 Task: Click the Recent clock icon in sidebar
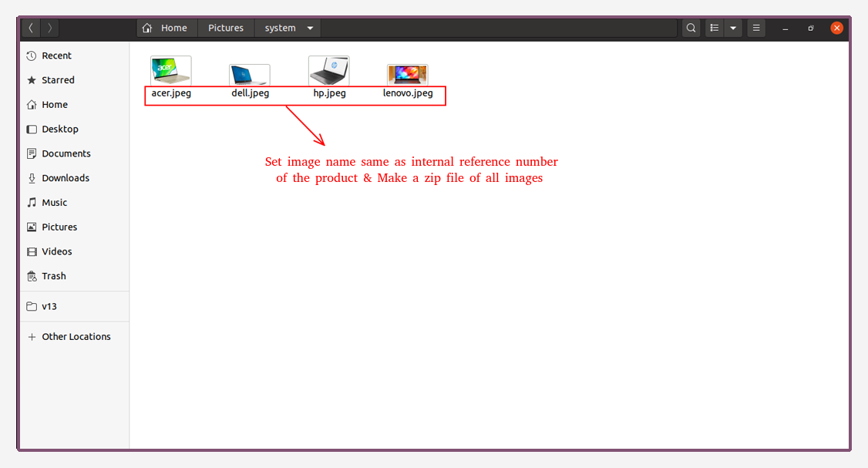[x=32, y=56]
